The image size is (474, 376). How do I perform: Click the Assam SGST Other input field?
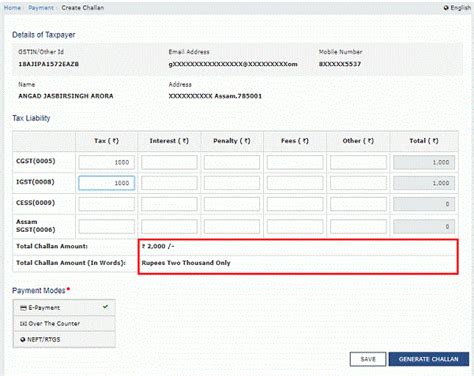(358, 226)
